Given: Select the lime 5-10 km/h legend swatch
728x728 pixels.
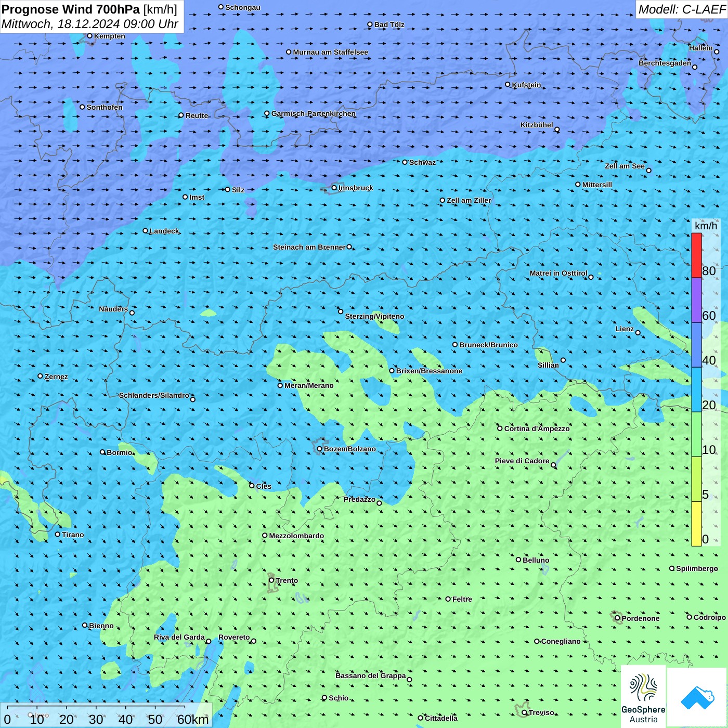Looking at the screenshot, I should click(x=696, y=479).
